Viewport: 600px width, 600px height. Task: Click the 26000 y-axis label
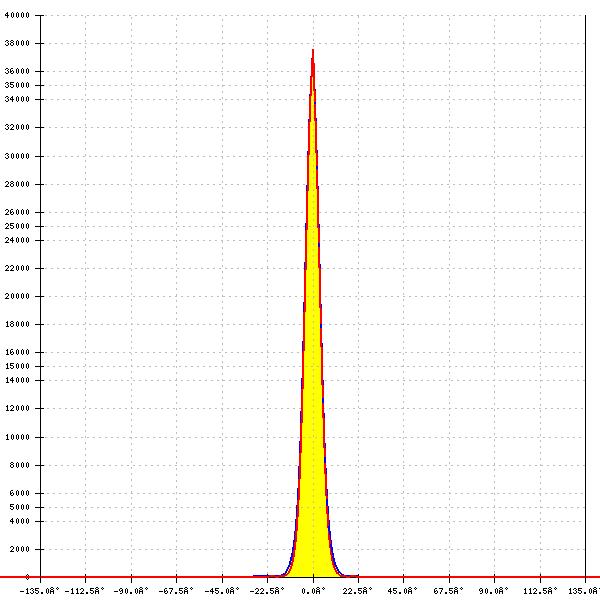pyautogui.click(x=17, y=212)
